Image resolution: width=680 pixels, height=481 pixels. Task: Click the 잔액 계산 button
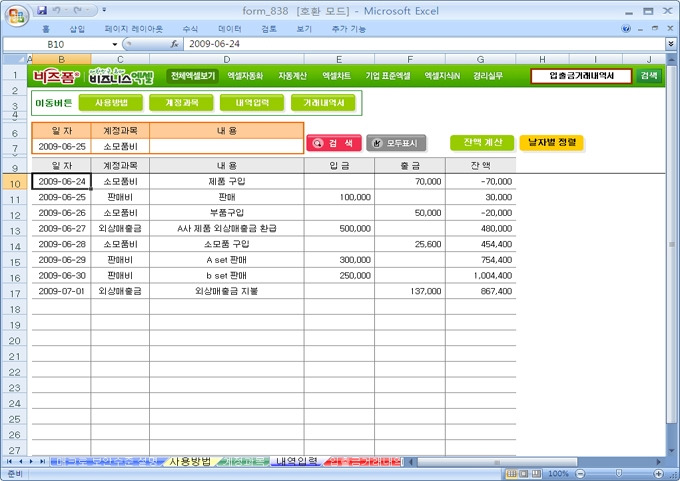pos(482,142)
